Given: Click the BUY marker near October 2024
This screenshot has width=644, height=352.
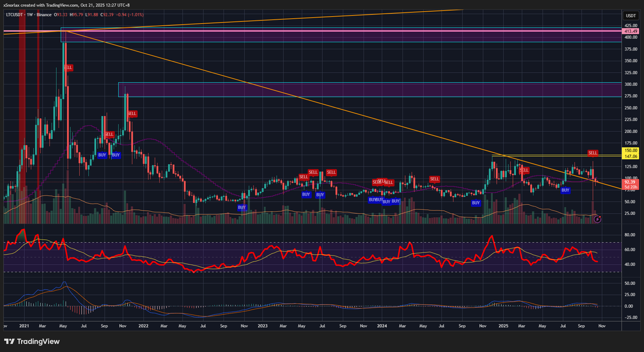Looking at the screenshot, I should click(x=475, y=203).
